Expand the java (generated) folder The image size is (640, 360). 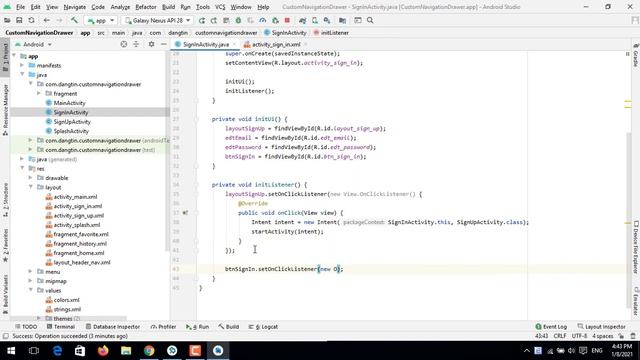22,159
